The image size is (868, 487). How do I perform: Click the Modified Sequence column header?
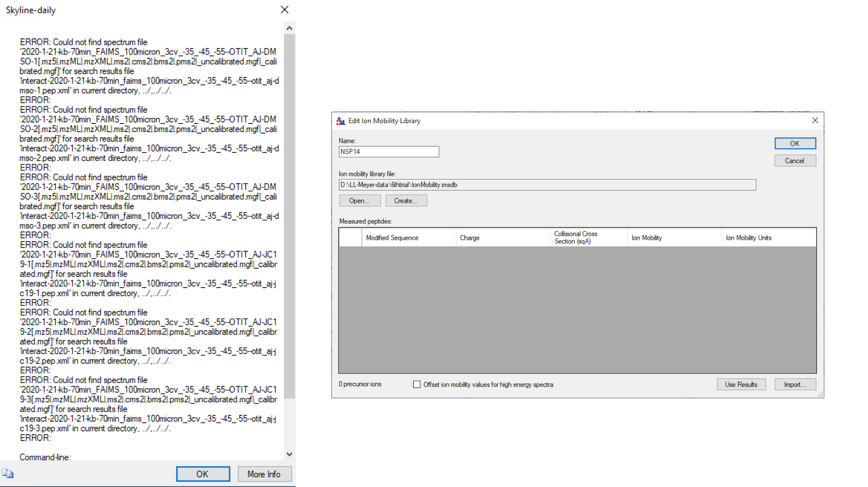(x=408, y=238)
